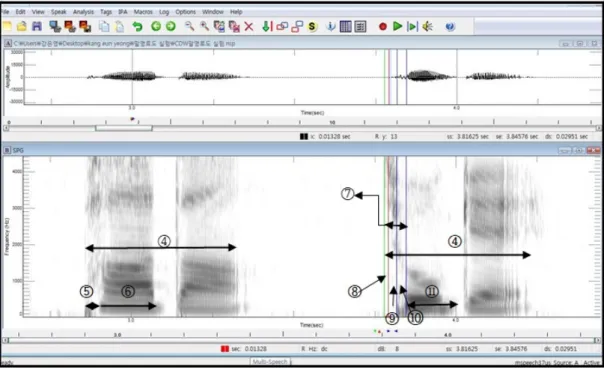Screen dimensions: 604x370
Task: Click the left scroll arrow of SPG window
Action: (5, 340)
